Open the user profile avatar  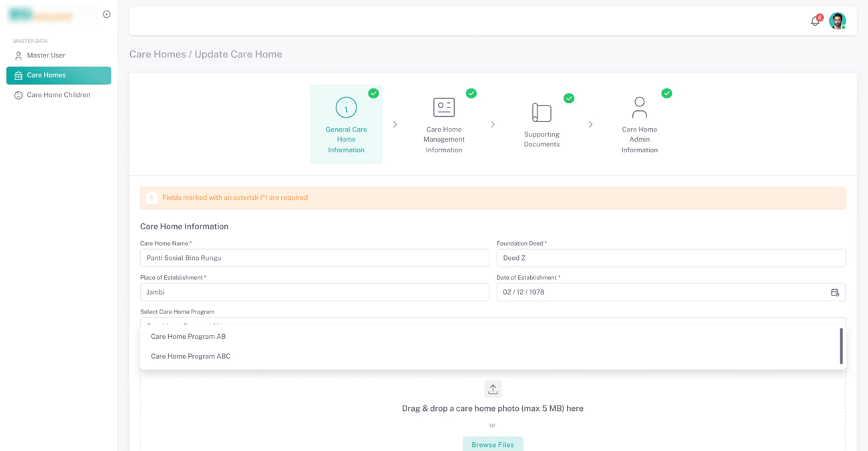coord(837,21)
